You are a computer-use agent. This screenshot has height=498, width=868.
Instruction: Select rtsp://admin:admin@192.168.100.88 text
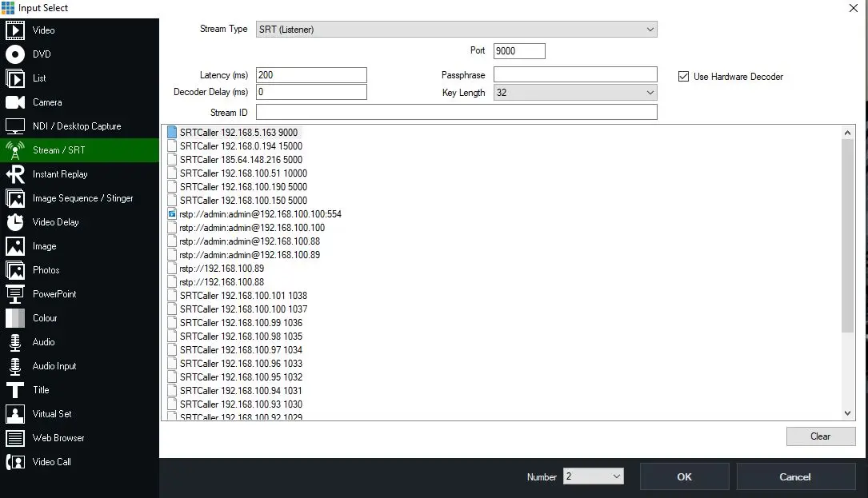click(x=250, y=241)
